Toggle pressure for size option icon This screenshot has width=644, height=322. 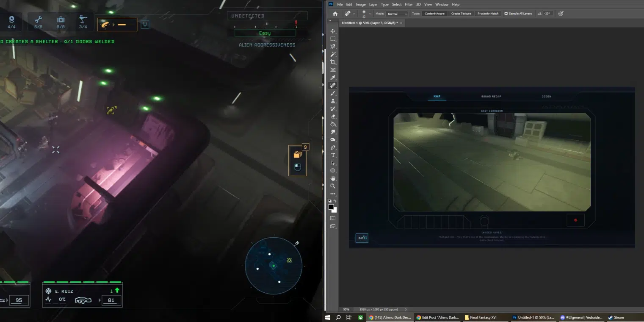click(561, 14)
